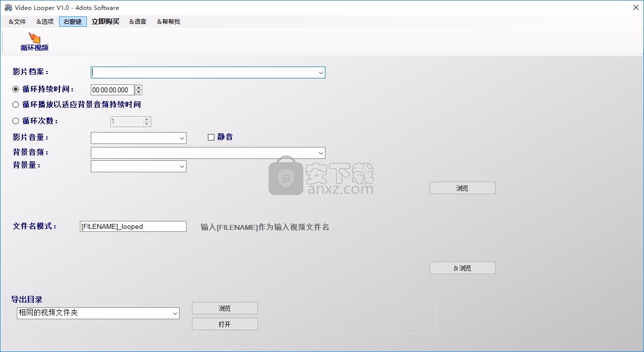
Task: Click the 循环视频 loop video toolbar icon
Action: click(x=34, y=42)
